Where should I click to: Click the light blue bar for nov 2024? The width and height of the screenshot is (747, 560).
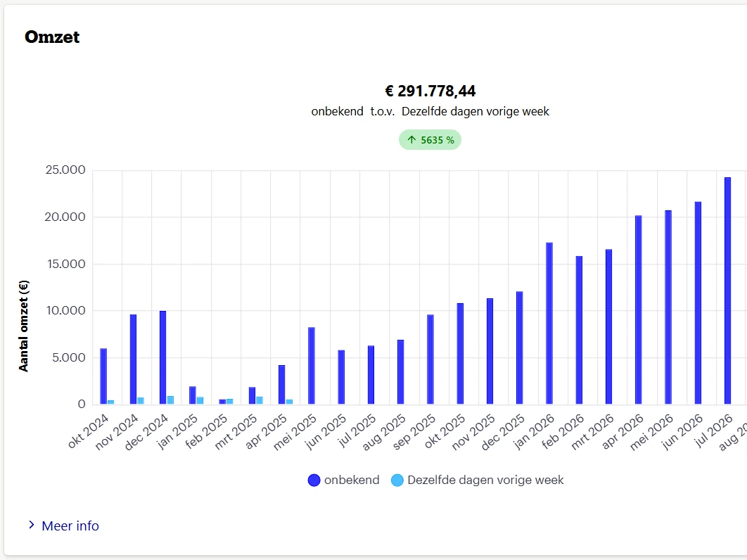tap(141, 401)
